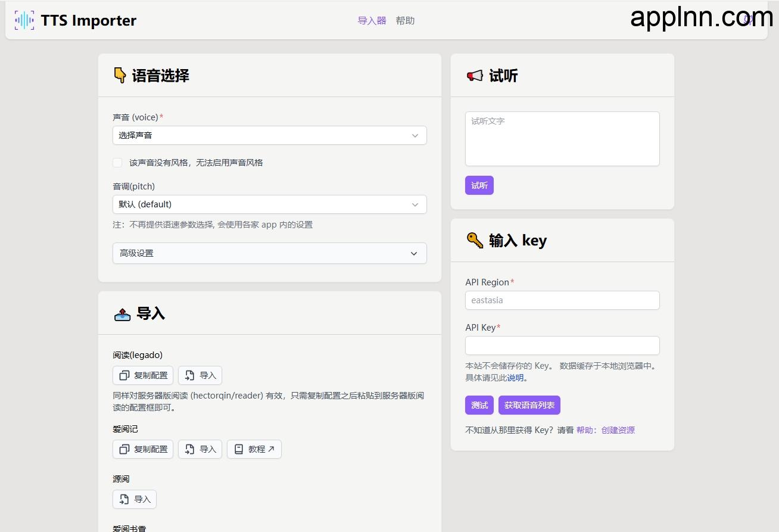Open the 说明 link
Viewport: 779px width, 532px height.
click(x=515, y=378)
